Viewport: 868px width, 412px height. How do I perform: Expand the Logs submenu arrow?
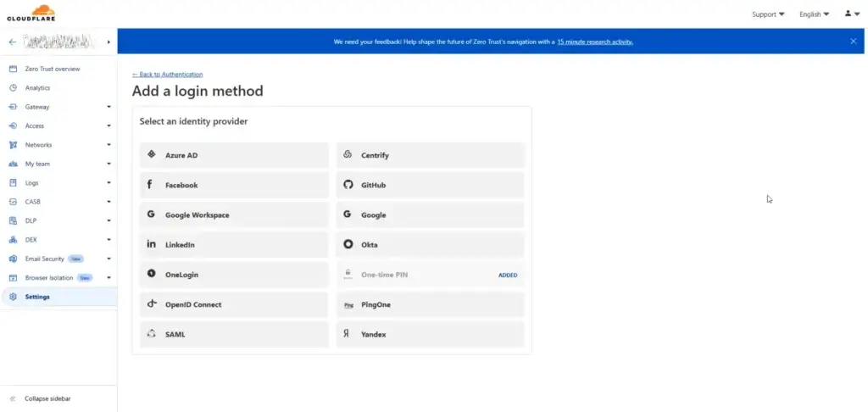pyautogui.click(x=109, y=183)
